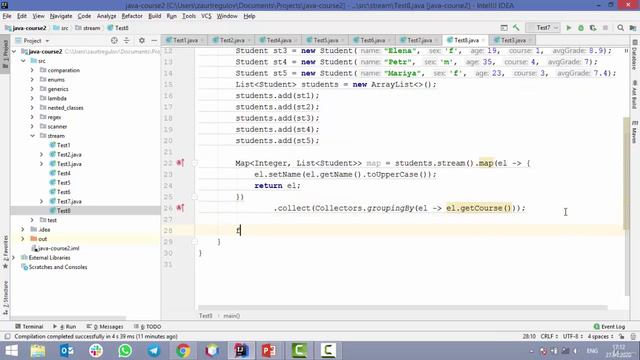The image size is (640, 360).
Task: Collapse the stream package
Action: tap(32, 136)
